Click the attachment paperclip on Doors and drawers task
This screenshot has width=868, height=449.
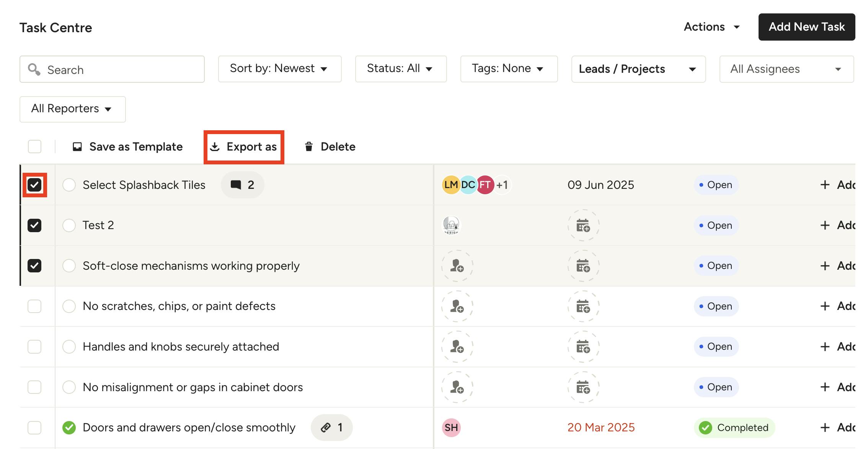[326, 428]
